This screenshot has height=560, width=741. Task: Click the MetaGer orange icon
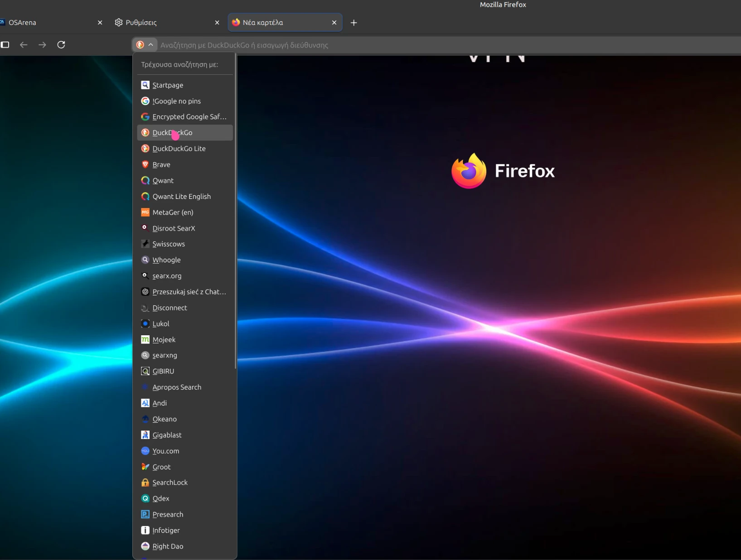145,212
